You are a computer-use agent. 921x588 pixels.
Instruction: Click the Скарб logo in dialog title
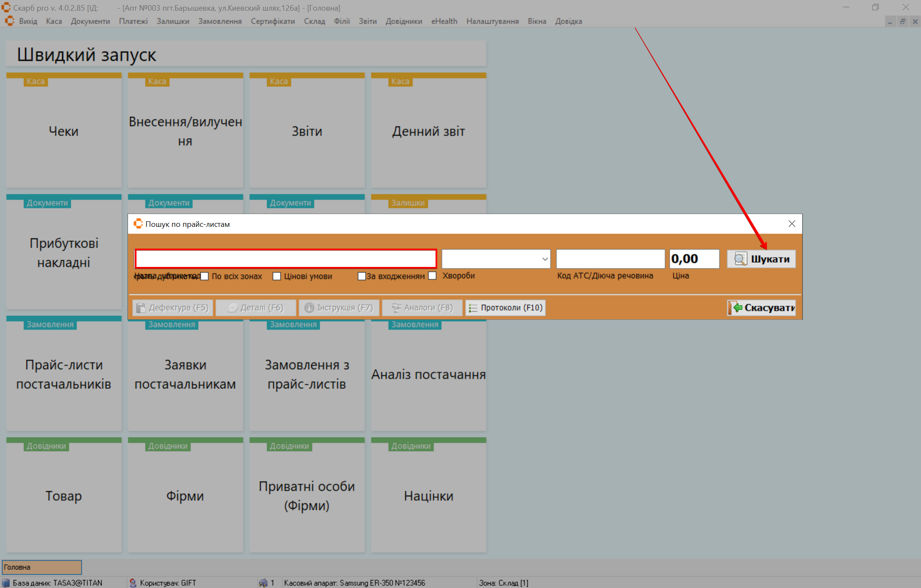point(138,224)
